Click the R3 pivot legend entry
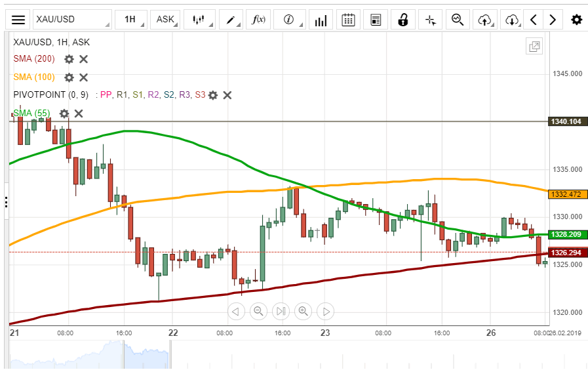 184,94
